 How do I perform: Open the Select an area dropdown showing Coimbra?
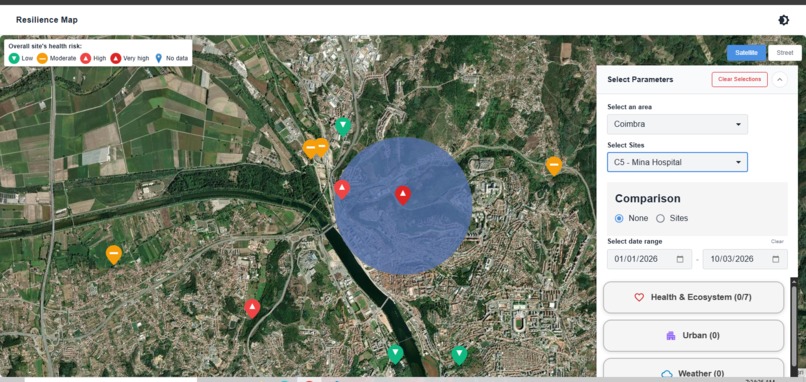pyautogui.click(x=677, y=124)
